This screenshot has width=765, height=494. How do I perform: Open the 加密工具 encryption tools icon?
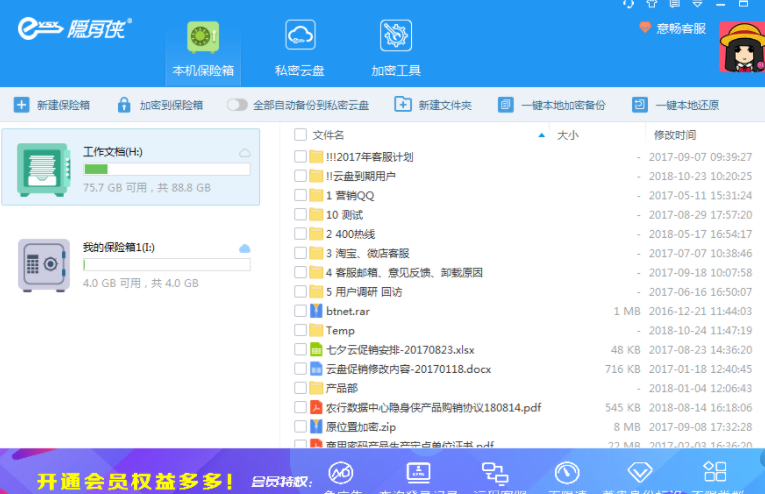[396, 48]
